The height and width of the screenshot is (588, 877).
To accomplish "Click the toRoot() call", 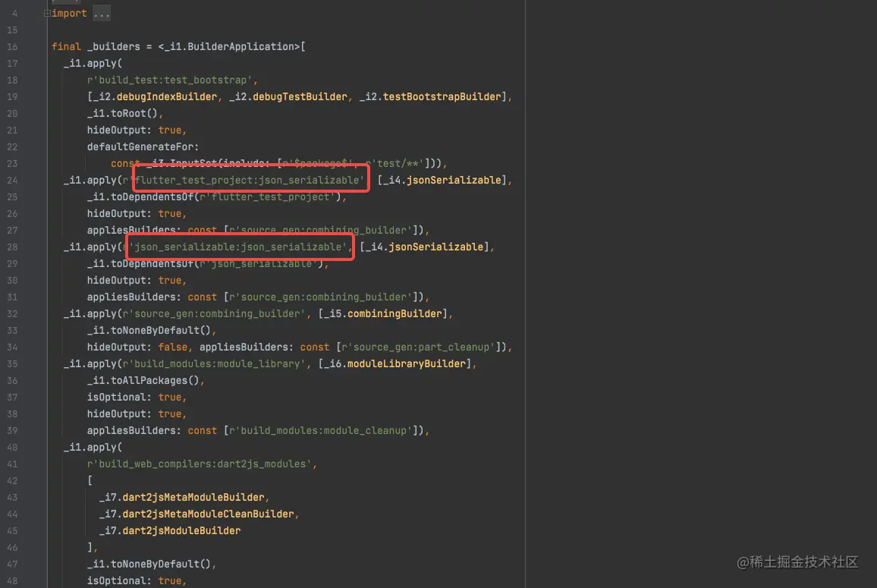I will [x=134, y=114].
